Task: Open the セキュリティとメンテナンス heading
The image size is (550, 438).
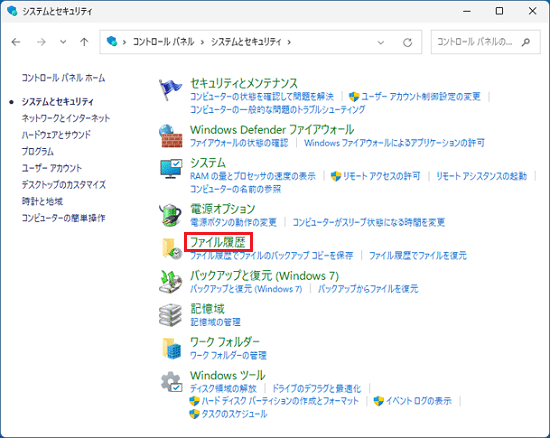Action: click(x=244, y=83)
